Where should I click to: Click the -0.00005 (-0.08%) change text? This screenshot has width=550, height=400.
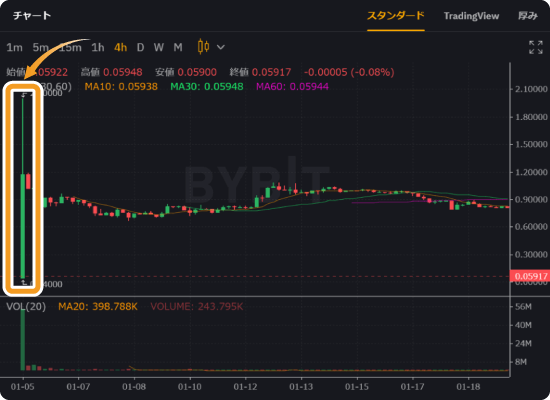pos(349,72)
